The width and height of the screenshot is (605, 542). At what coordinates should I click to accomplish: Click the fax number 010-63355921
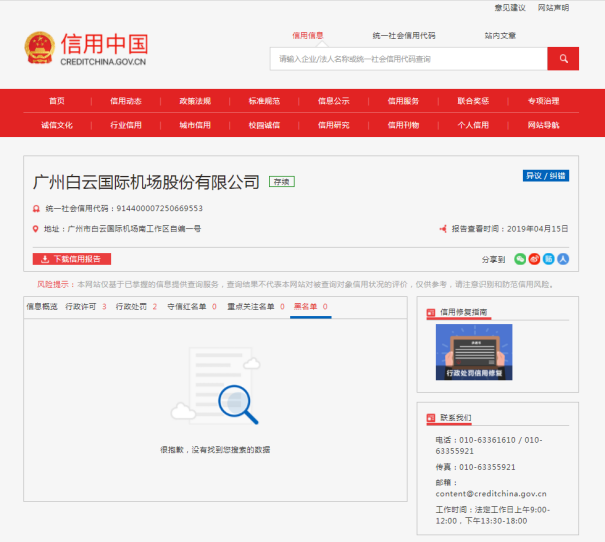click(487, 467)
